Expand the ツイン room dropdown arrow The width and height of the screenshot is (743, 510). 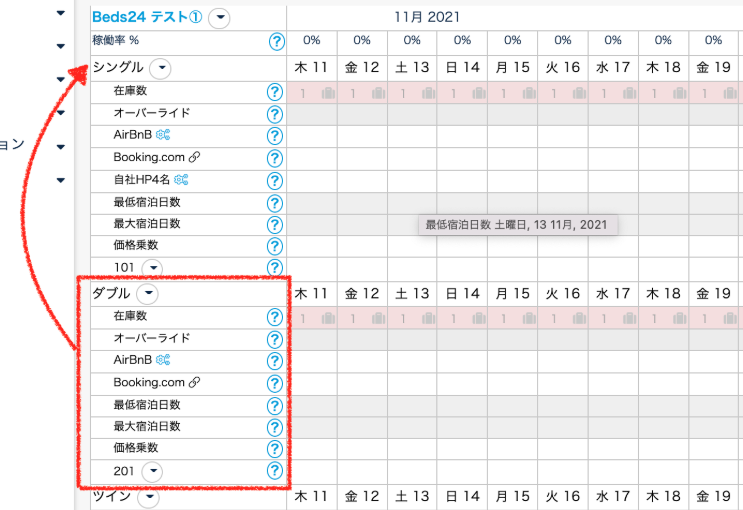pyautogui.click(x=148, y=497)
